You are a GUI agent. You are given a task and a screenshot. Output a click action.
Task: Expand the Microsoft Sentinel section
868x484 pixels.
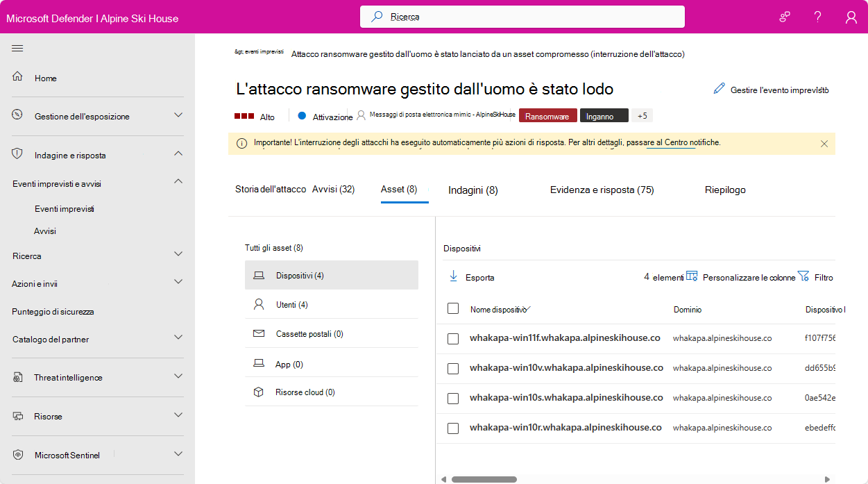178,455
